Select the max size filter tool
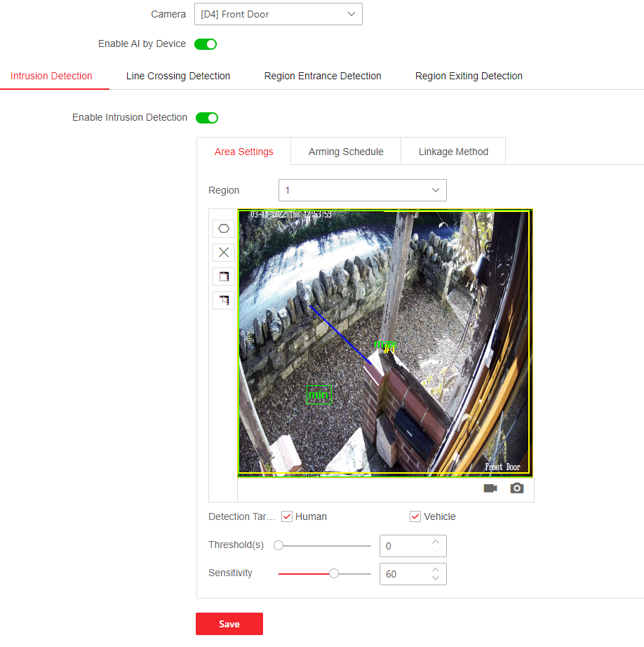Viewport: 644px width, 647px height. click(x=224, y=276)
